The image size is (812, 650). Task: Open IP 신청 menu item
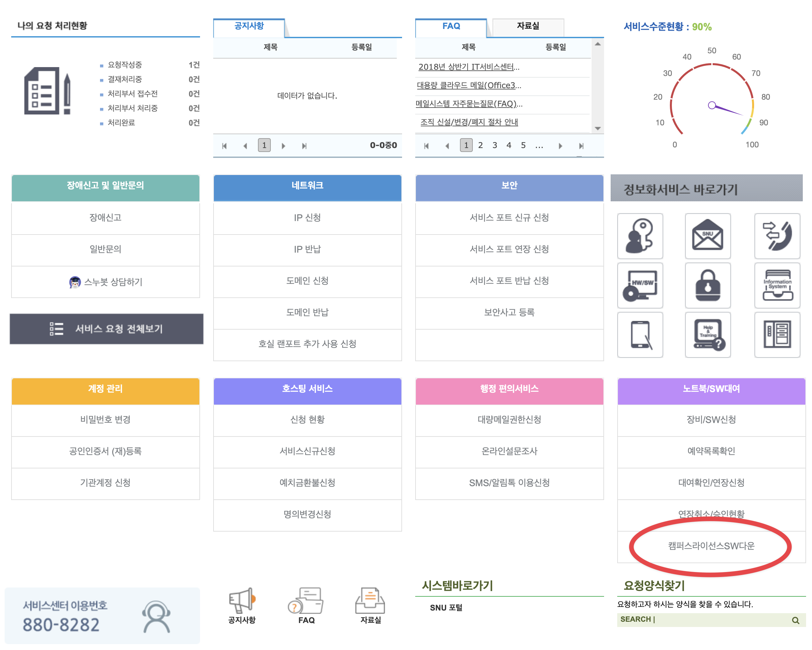pos(307,218)
